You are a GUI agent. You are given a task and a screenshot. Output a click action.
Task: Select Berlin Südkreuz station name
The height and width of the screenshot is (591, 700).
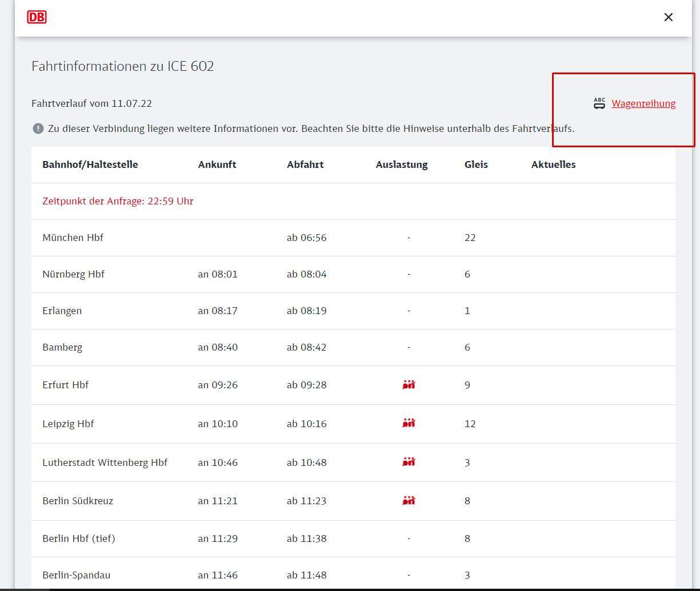pyautogui.click(x=78, y=501)
